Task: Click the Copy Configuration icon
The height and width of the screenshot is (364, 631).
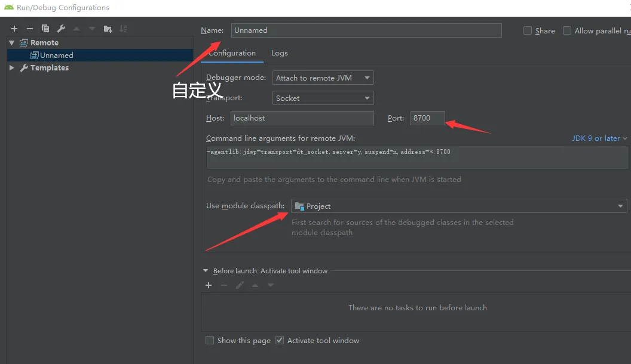Action: pyautogui.click(x=45, y=29)
